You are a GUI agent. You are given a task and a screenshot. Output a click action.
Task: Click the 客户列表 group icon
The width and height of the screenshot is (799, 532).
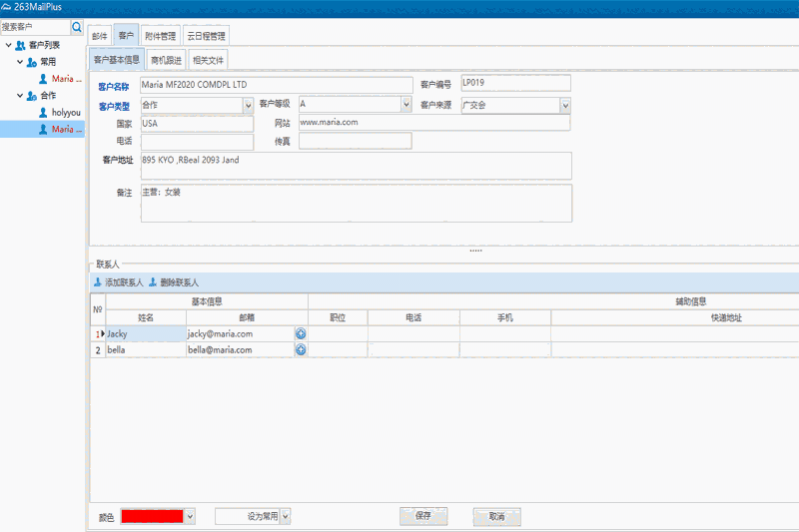point(20,45)
